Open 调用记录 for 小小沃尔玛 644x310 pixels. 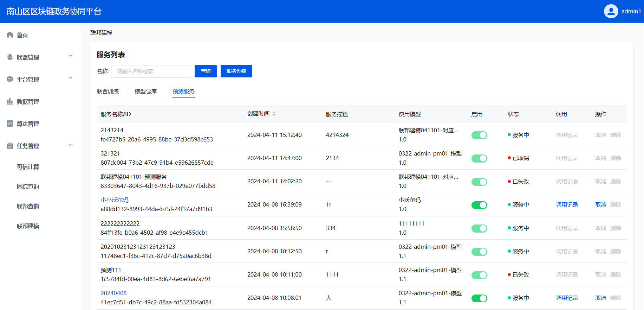[x=567, y=205]
